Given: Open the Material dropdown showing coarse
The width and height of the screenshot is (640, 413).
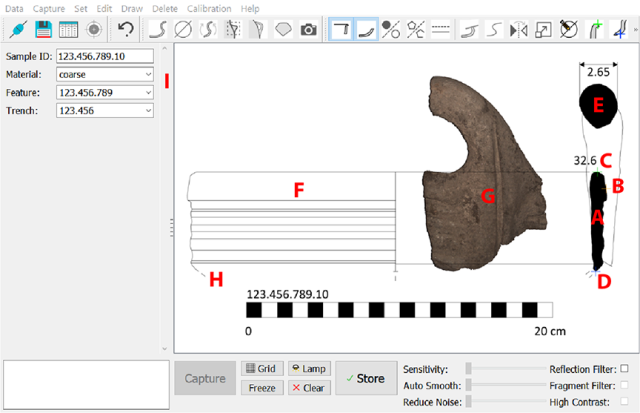Looking at the screenshot, I should [x=105, y=74].
